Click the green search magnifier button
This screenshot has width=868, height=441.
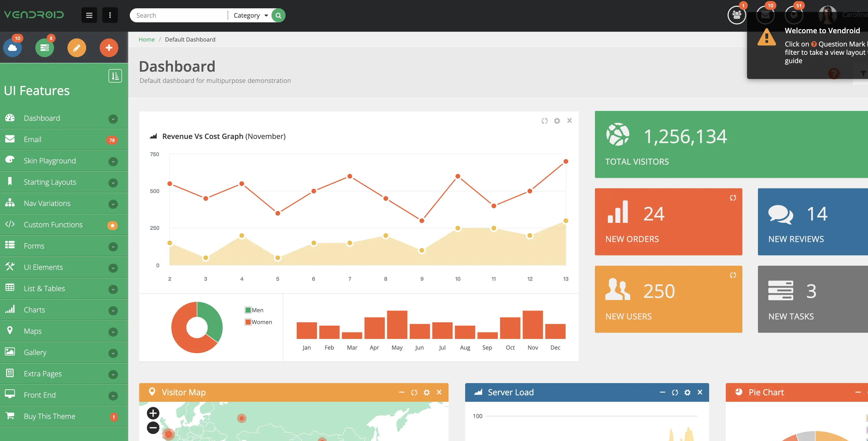(278, 16)
